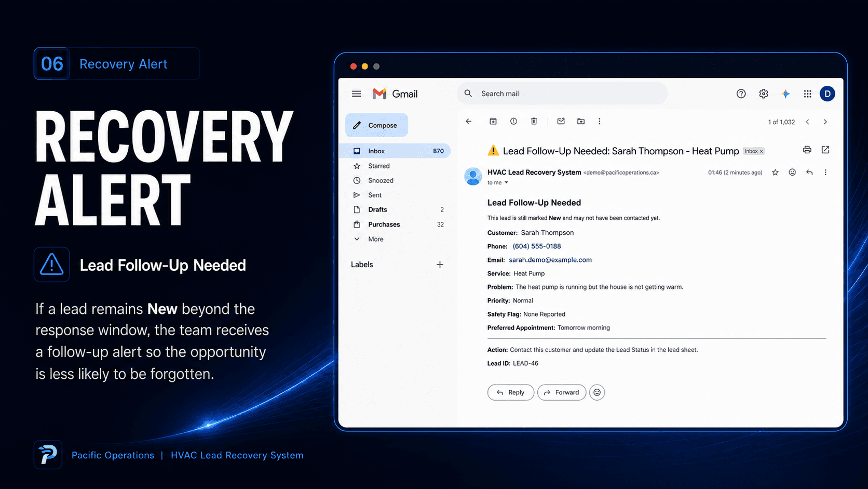Open more options in email toolbar

599,122
